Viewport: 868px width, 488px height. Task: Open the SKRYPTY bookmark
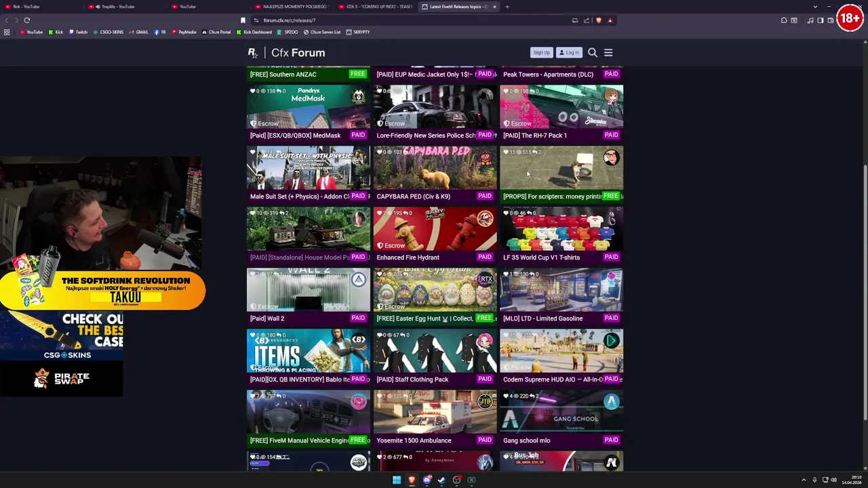(x=357, y=32)
